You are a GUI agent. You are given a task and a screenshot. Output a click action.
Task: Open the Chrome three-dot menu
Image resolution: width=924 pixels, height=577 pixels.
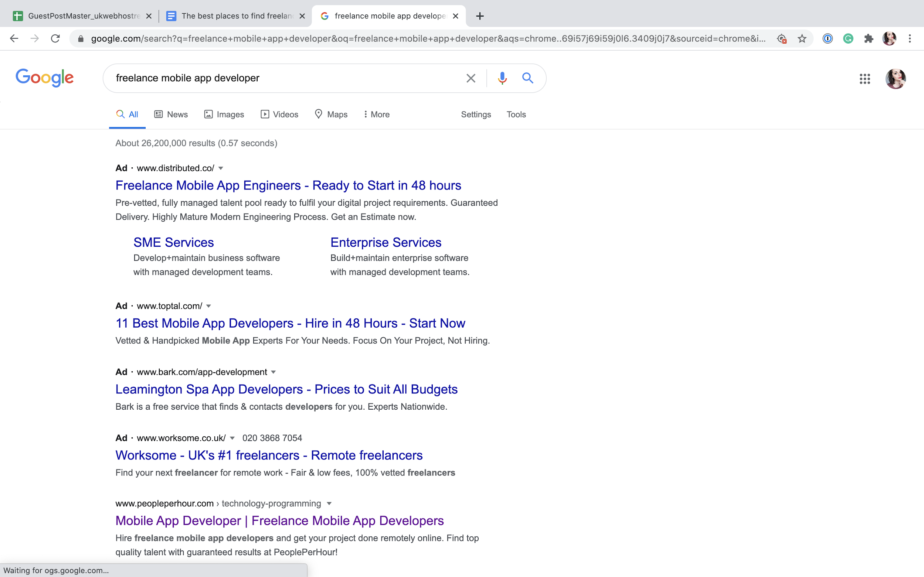pyautogui.click(x=910, y=38)
